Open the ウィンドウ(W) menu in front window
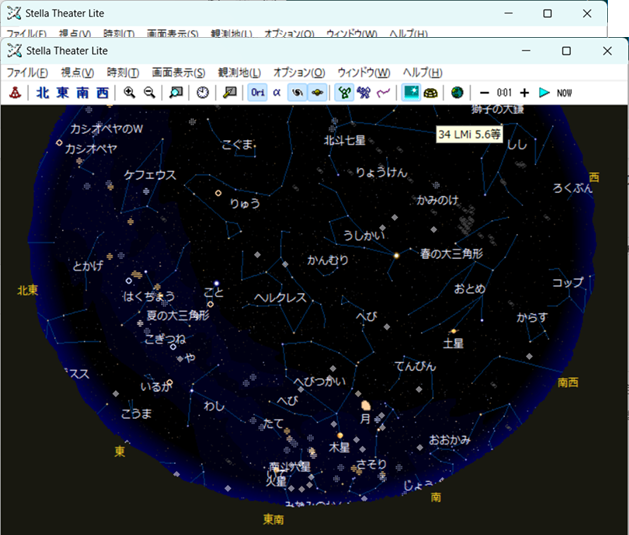Viewport: 629px width, 535px height. [364, 73]
